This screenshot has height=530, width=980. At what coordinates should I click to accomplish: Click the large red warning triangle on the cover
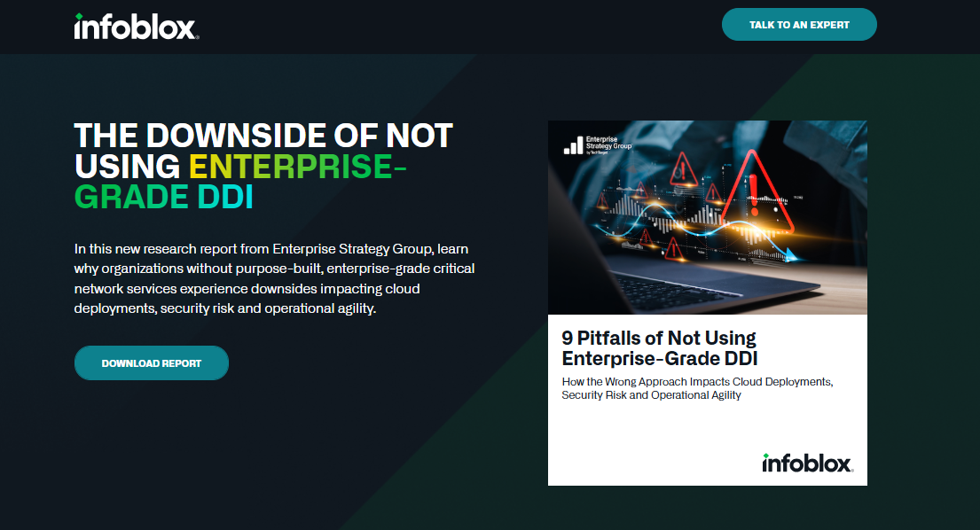coord(757,191)
